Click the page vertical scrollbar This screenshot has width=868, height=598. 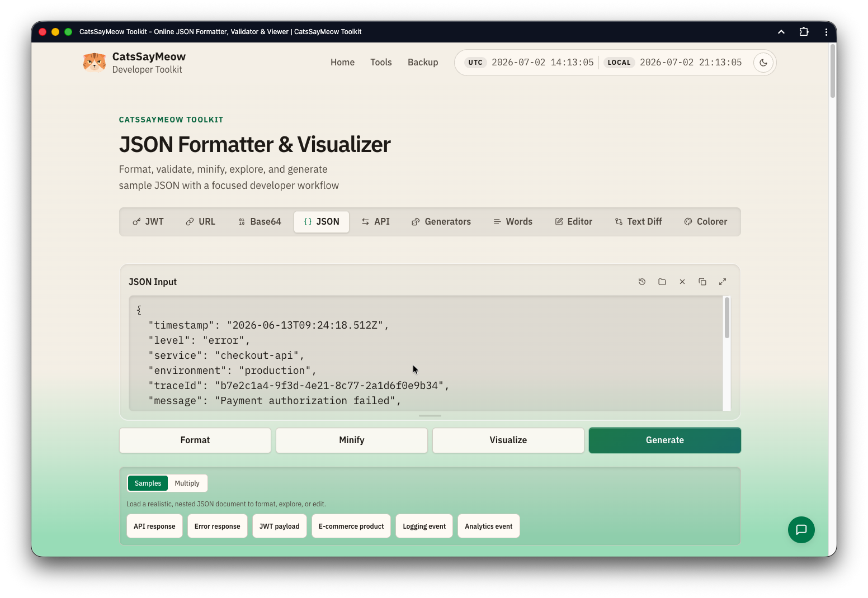coord(833,71)
